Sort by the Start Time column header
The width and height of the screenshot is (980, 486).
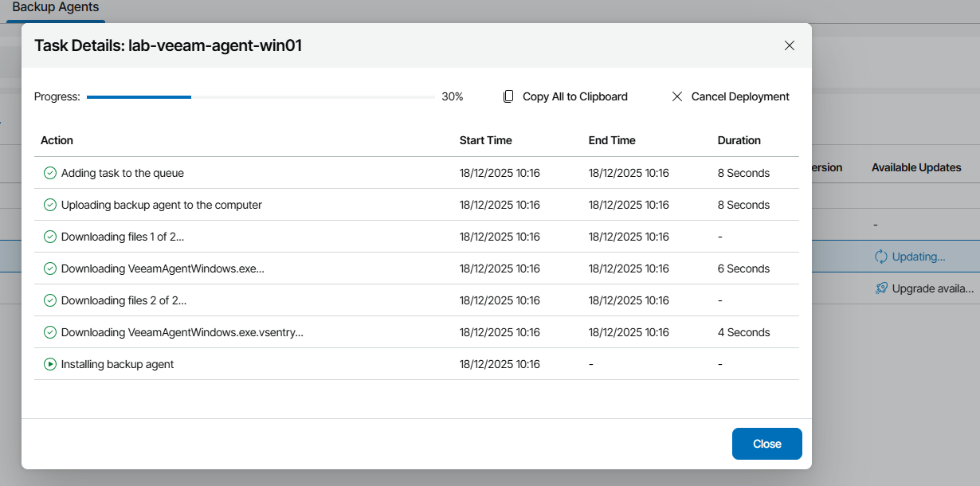tap(485, 140)
